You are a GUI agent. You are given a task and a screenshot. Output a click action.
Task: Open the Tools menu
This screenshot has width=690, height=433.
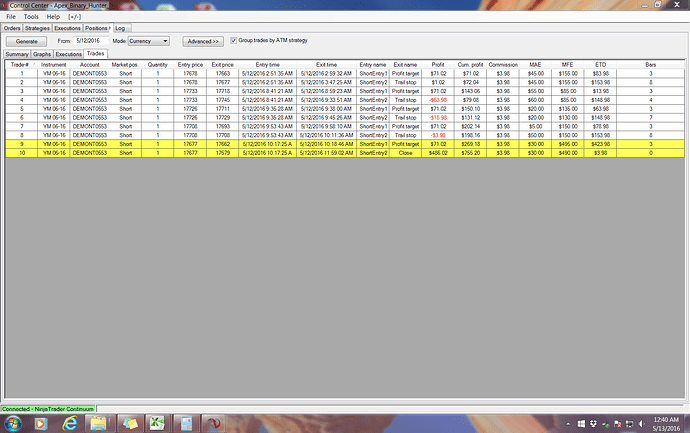click(31, 17)
